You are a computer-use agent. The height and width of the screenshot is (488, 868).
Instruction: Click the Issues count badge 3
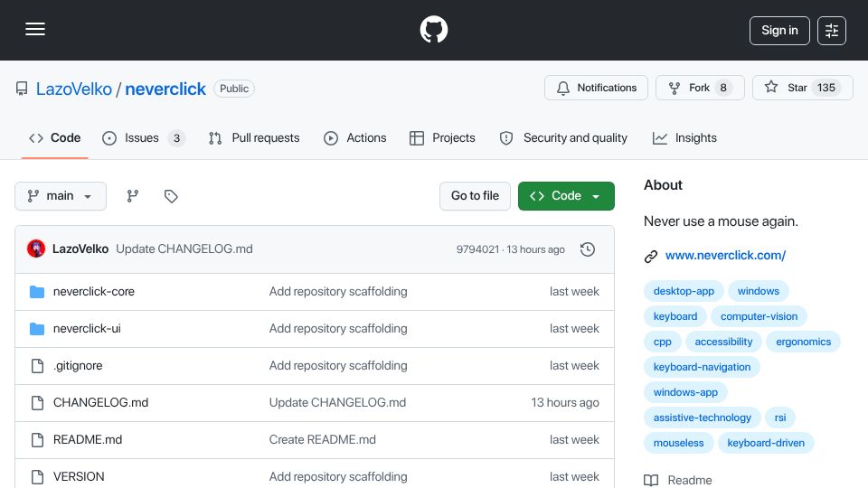click(x=176, y=138)
